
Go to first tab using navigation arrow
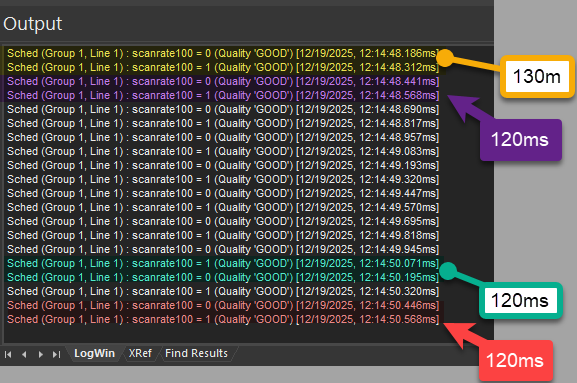(x=8, y=354)
